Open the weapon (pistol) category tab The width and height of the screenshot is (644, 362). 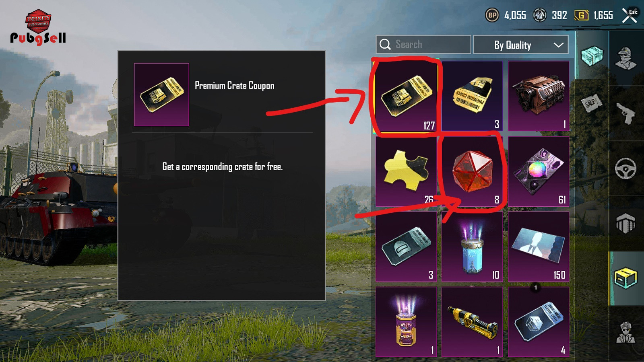[x=626, y=113]
